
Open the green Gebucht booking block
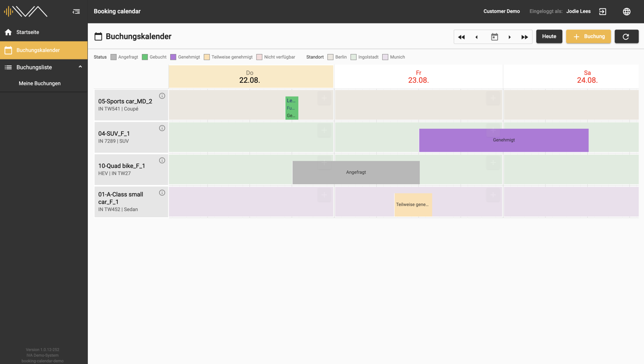tap(292, 108)
